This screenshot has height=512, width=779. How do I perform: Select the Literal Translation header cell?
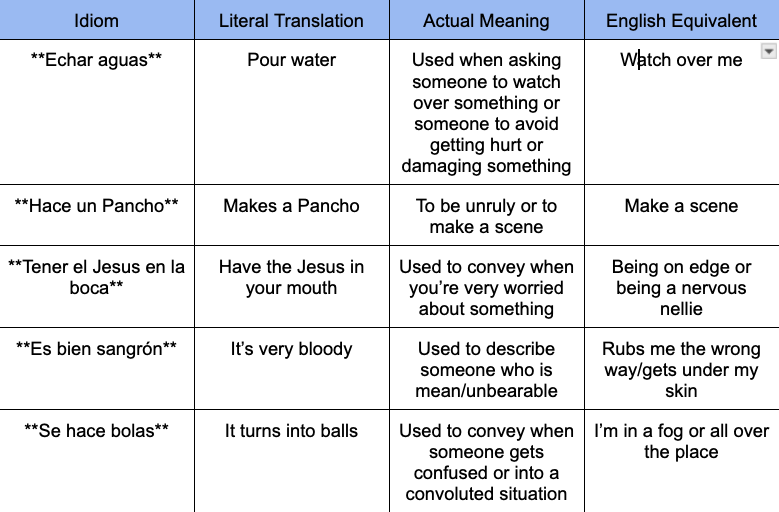pos(292,20)
